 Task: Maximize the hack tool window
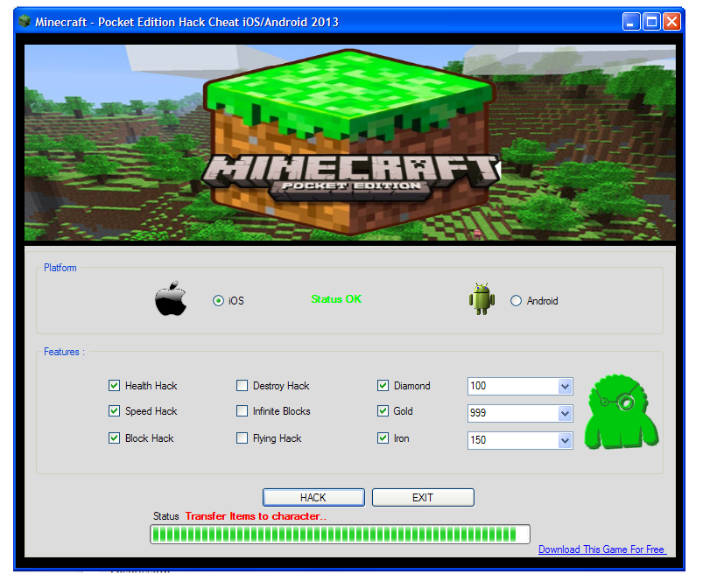tap(651, 22)
